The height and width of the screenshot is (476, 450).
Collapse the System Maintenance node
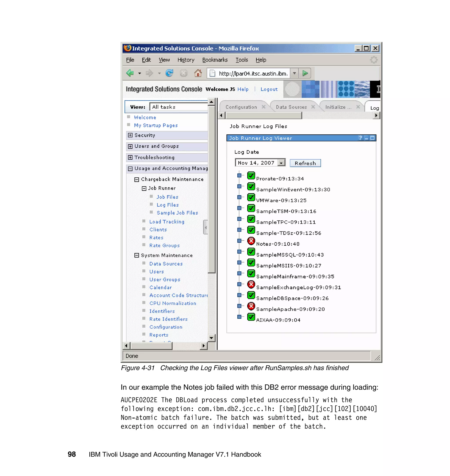pyautogui.click(x=136, y=255)
